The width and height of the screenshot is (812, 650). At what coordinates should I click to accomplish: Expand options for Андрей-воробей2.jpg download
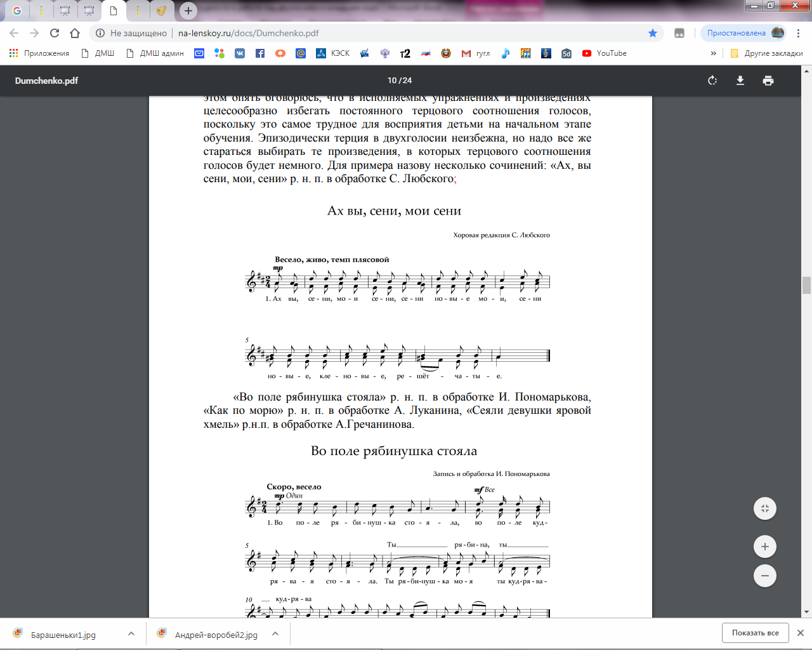(275, 633)
